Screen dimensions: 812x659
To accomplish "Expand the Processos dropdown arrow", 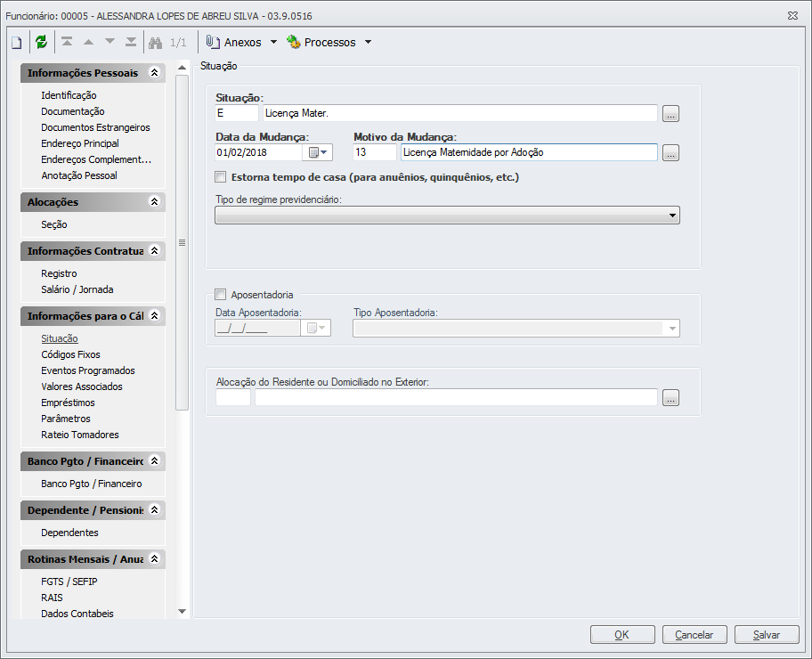I will click(x=369, y=43).
